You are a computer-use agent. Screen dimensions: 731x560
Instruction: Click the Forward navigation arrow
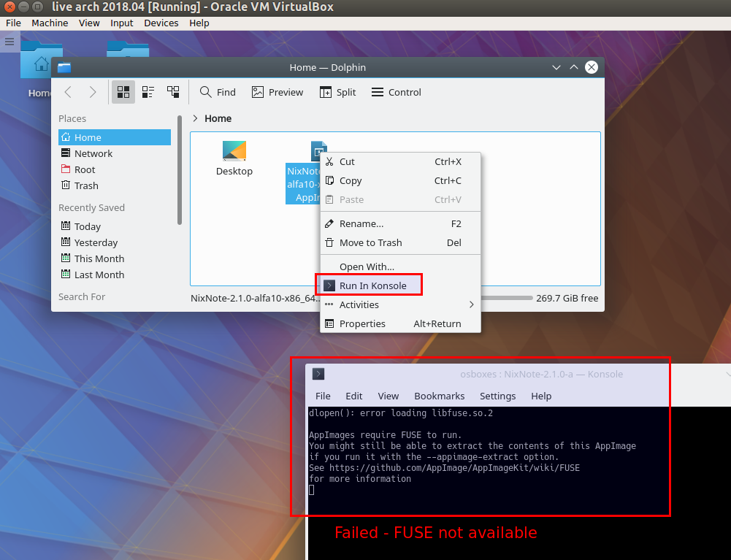click(x=93, y=92)
